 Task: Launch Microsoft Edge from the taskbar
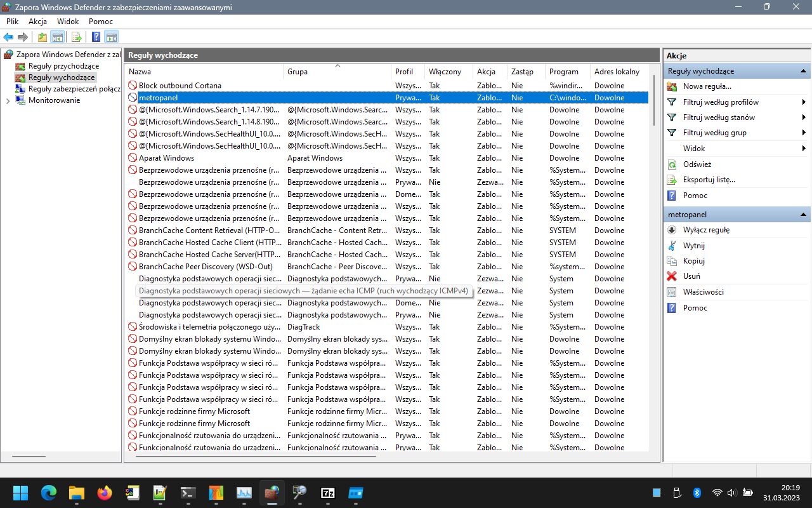point(49,493)
